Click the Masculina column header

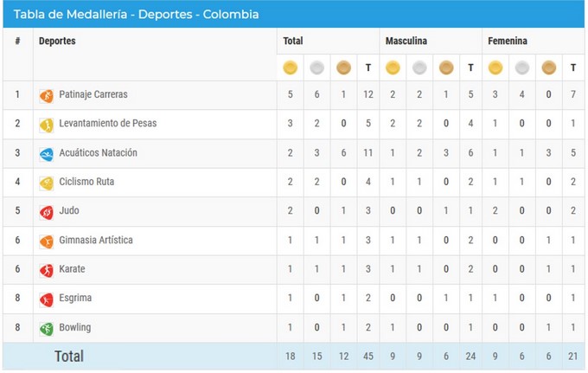(406, 41)
